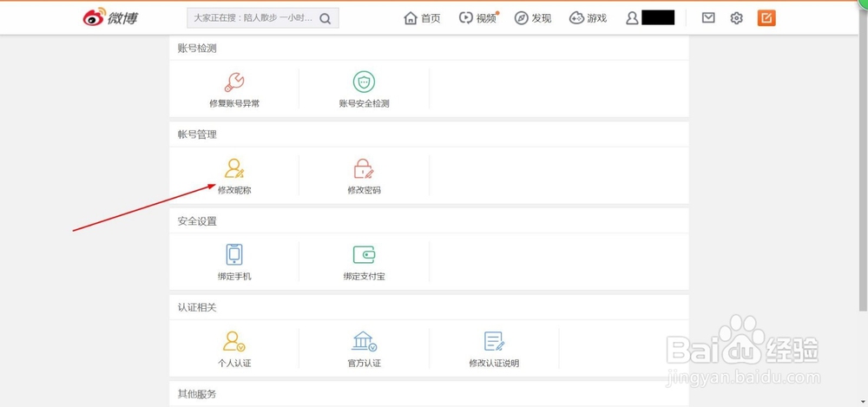Click the 修改密码 lock icon

click(x=364, y=168)
